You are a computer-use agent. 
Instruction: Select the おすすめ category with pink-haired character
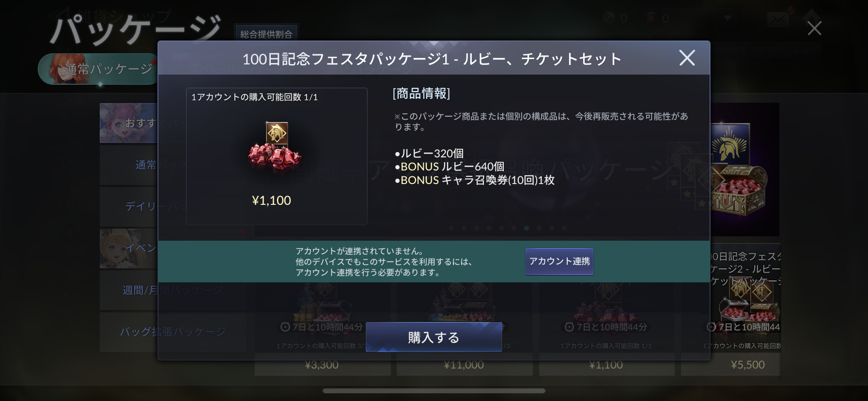(129, 123)
